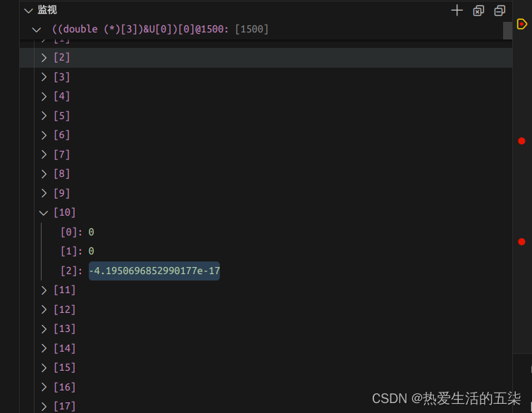This screenshot has height=413, width=532.
Task: Click the 监视 section title
Action: pos(47,10)
